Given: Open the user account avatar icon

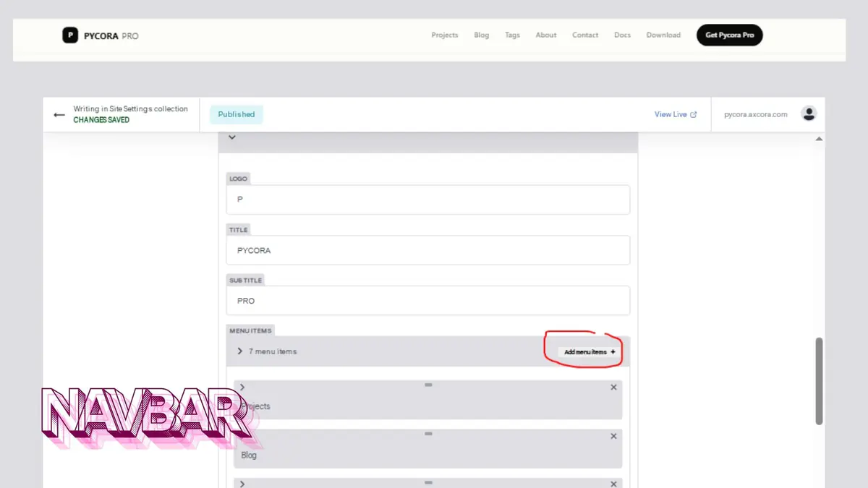Looking at the screenshot, I should [x=809, y=114].
